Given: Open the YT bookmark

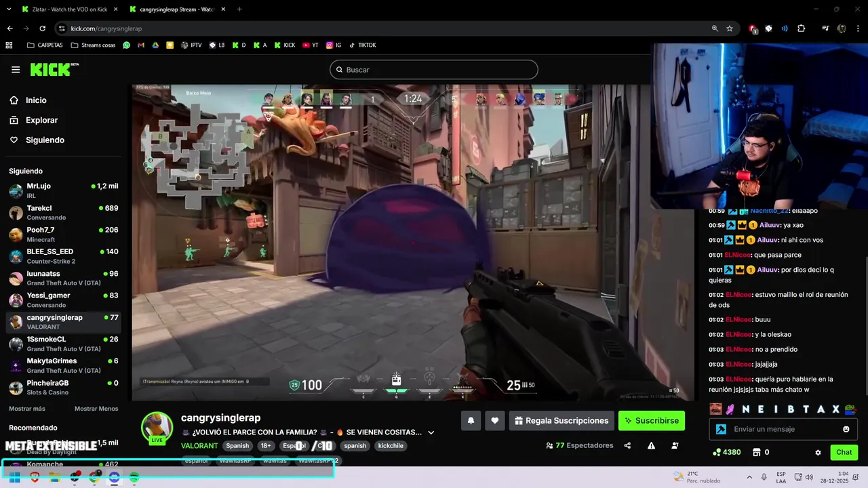Looking at the screenshot, I should click(x=311, y=45).
